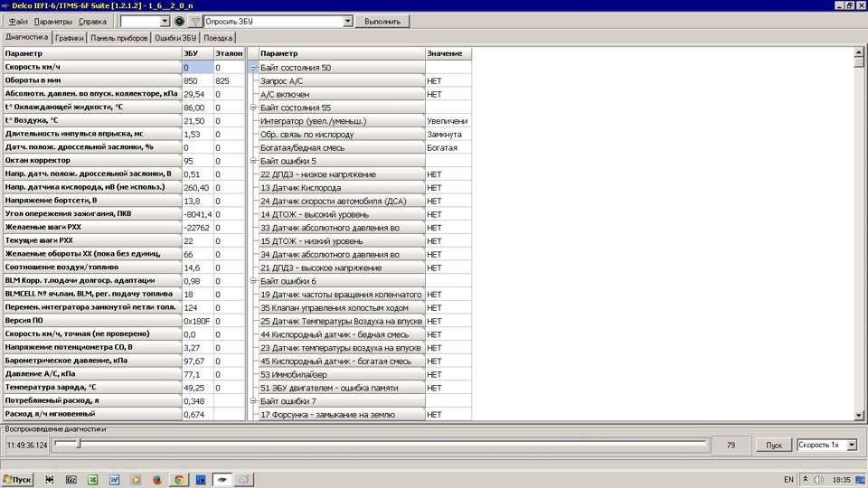
Task: Open the small empty combo box dropdown
Action: [165, 21]
